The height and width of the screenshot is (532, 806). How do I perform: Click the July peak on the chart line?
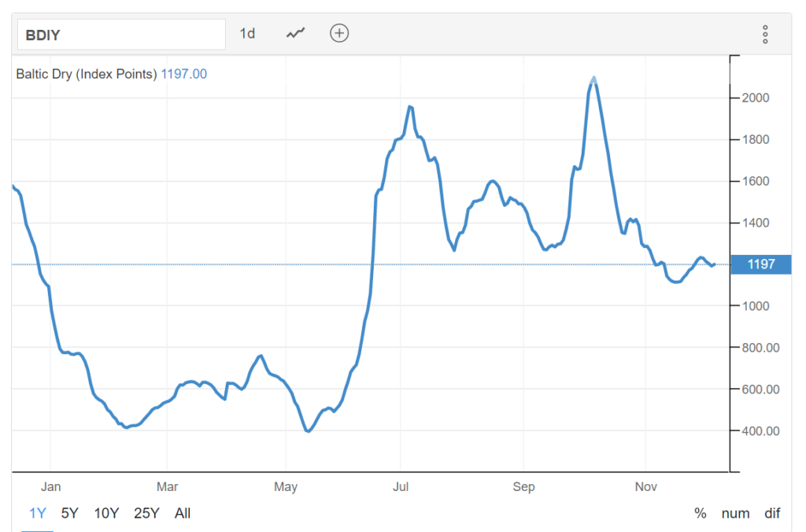410,106
